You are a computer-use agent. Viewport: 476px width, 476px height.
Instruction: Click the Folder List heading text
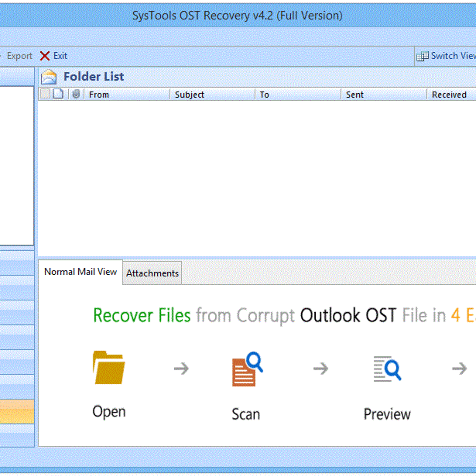(94, 77)
